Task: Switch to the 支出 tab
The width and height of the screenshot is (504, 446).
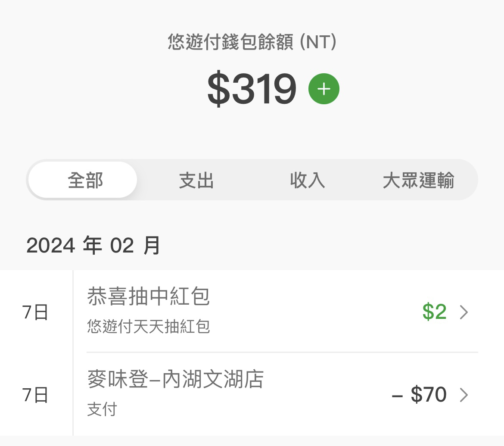Action: pyautogui.click(x=196, y=180)
